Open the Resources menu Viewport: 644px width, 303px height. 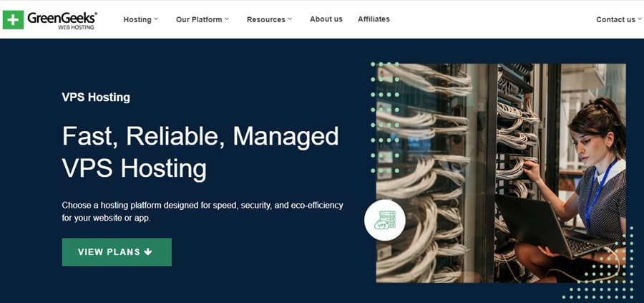tap(265, 19)
